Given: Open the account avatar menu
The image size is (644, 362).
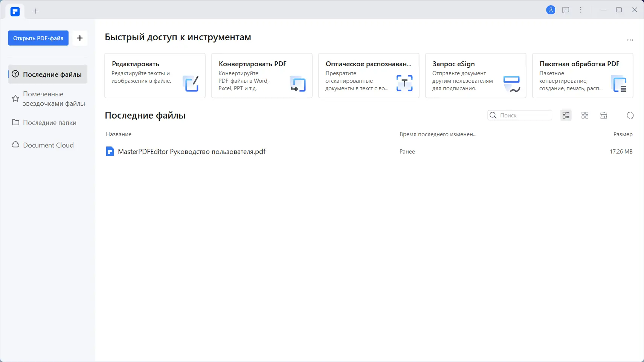Looking at the screenshot, I should 550,10.
